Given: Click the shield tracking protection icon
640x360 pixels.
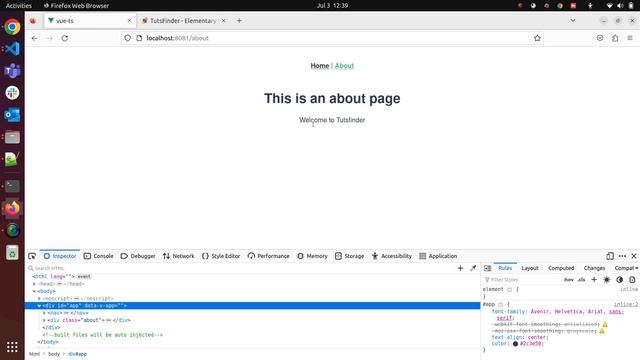Looking at the screenshot, I should (128, 38).
